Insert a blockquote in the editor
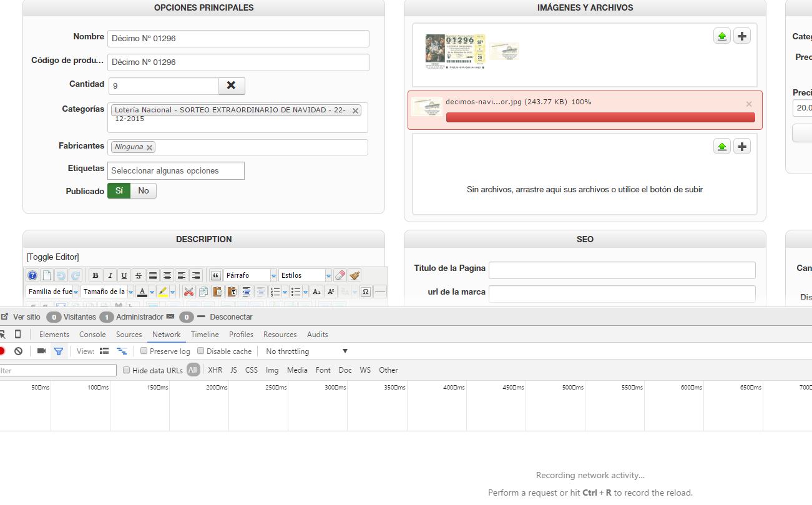 pos(216,275)
